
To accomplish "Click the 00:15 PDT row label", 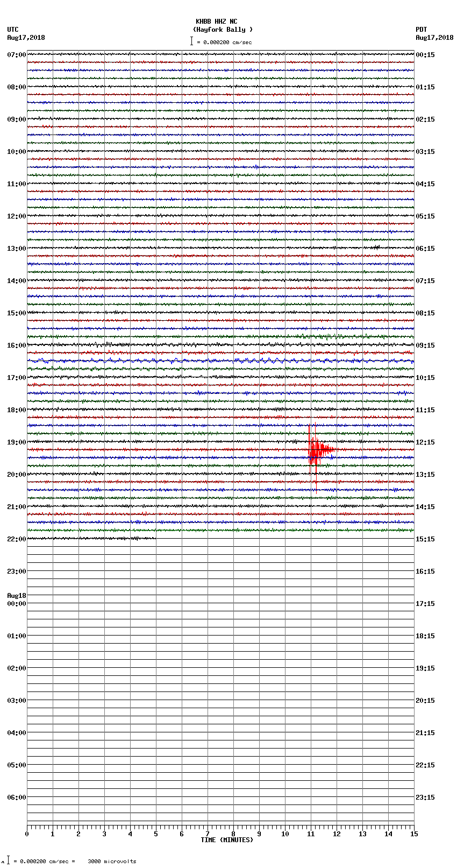I will (425, 55).
